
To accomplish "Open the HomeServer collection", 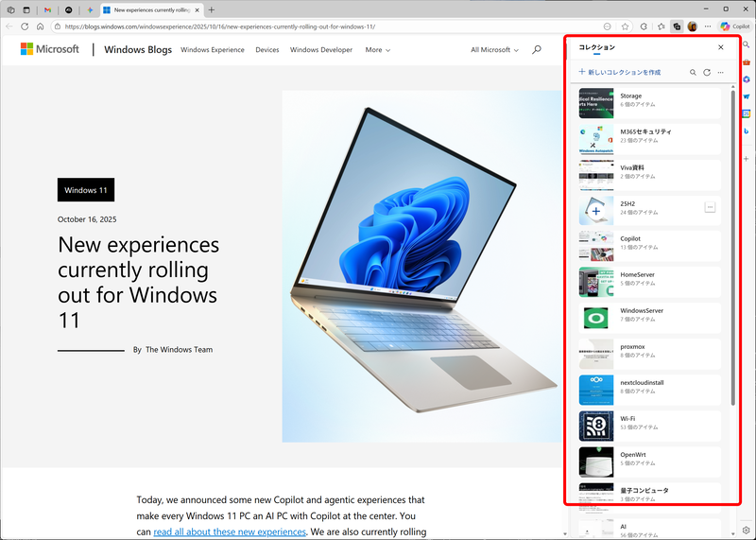I will [x=649, y=283].
